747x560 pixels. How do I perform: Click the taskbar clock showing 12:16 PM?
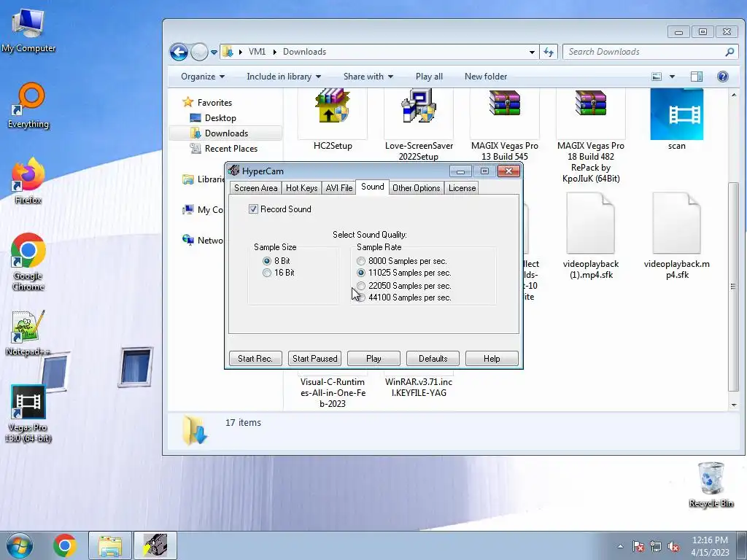710,546
